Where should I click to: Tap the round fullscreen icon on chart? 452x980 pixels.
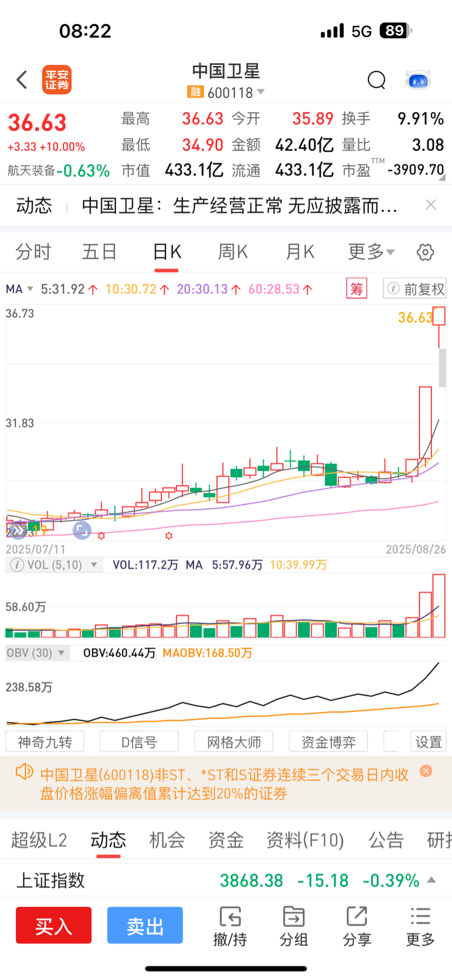click(82, 530)
